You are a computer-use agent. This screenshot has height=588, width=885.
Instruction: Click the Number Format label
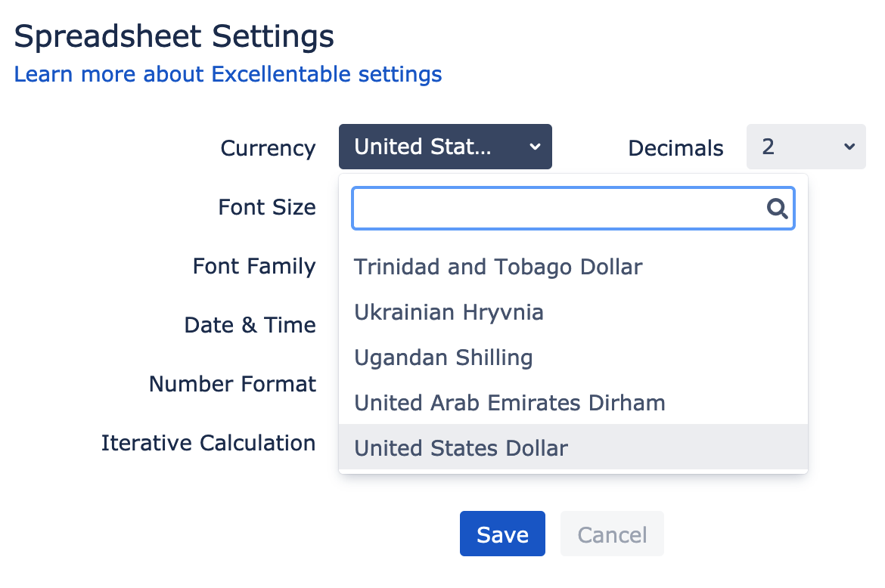tap(232, 384)
